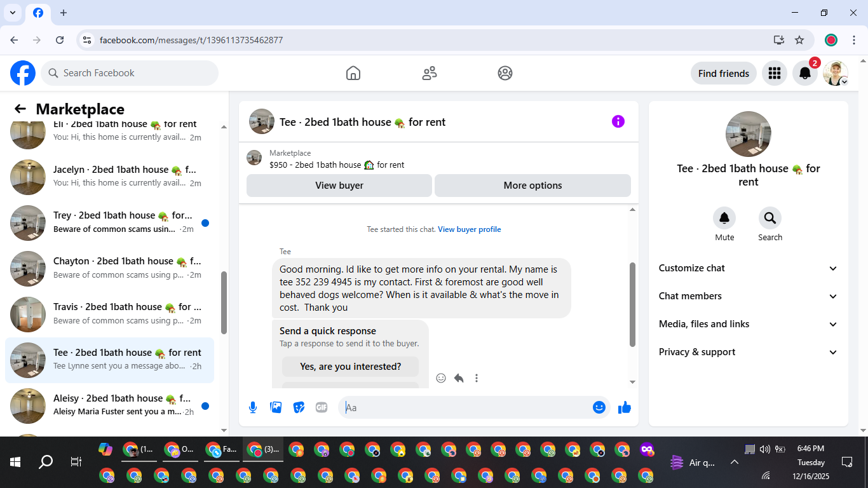Screen dimensions: 868x488
Task: Open the account profile picture menu
Action: 836,73
